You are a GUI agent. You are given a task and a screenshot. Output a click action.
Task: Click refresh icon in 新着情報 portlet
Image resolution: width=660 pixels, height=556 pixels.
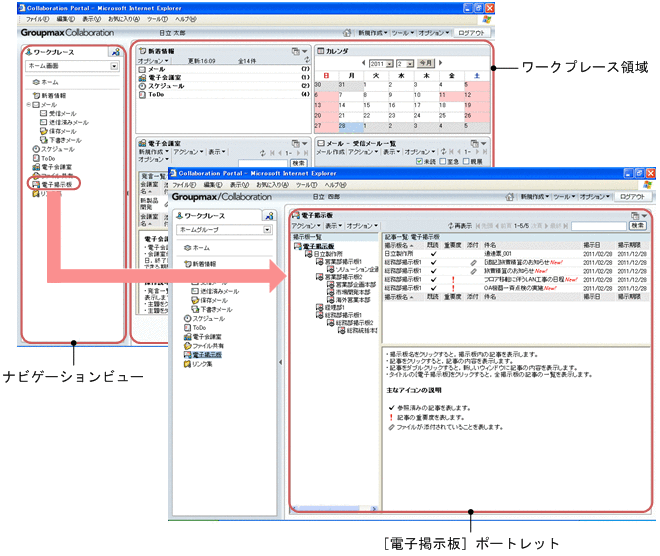[x=307, y=60]
